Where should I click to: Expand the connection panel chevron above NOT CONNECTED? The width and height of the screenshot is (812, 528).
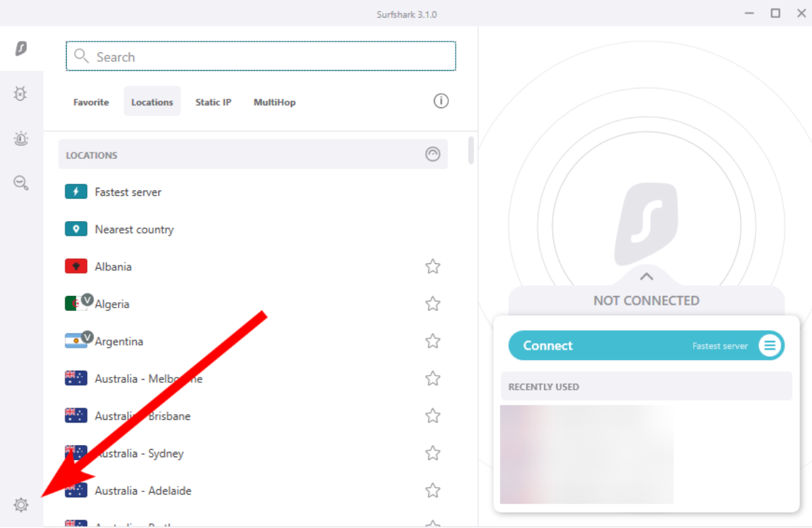tap(647, 277)
